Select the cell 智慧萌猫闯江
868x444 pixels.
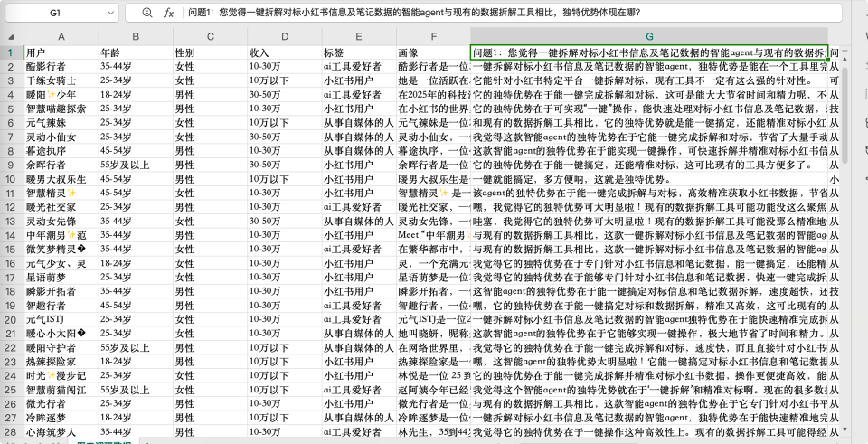tap(61, 390)
